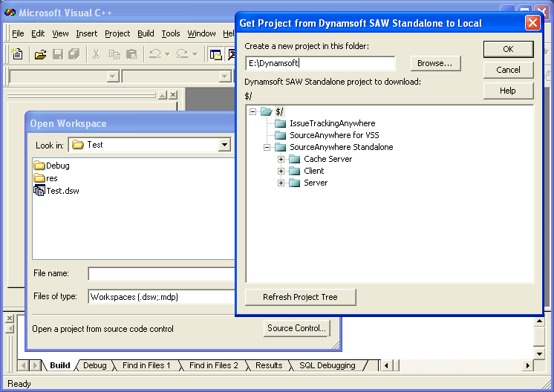The width and height of the screenshot is (554, 392).
Task: Click OK in Get Project dialog
Action: 508,49
